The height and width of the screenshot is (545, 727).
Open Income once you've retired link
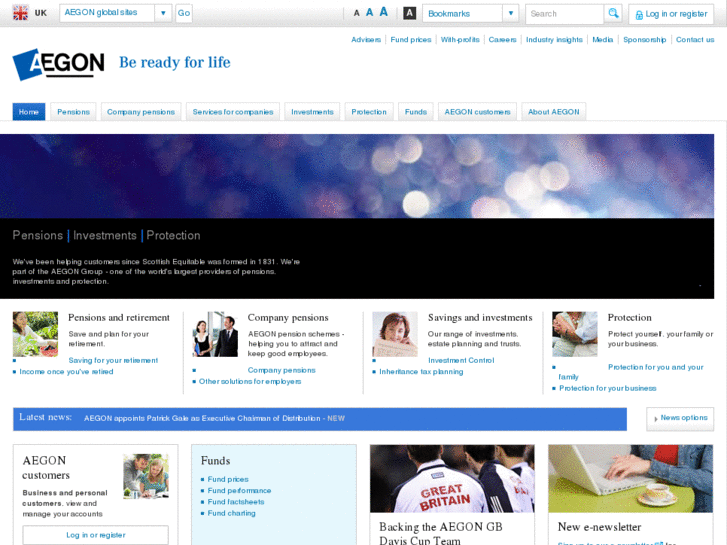(x=66, y=372)
